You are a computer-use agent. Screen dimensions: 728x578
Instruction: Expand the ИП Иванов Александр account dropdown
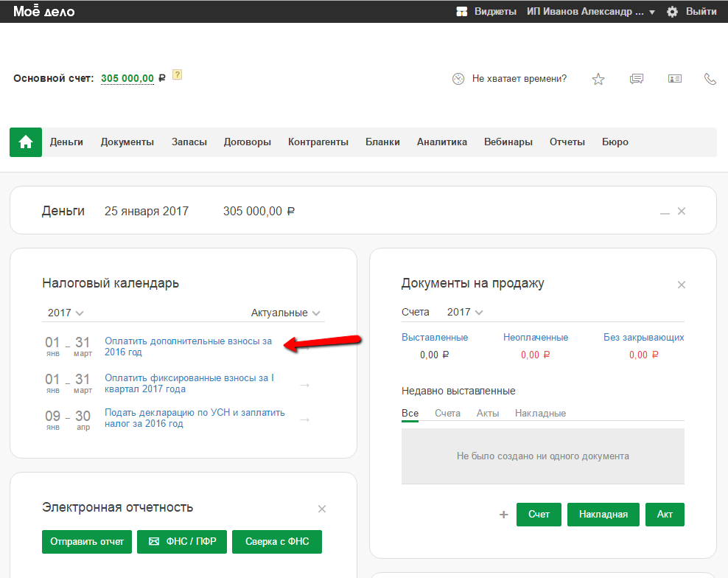tap(652, 13)
